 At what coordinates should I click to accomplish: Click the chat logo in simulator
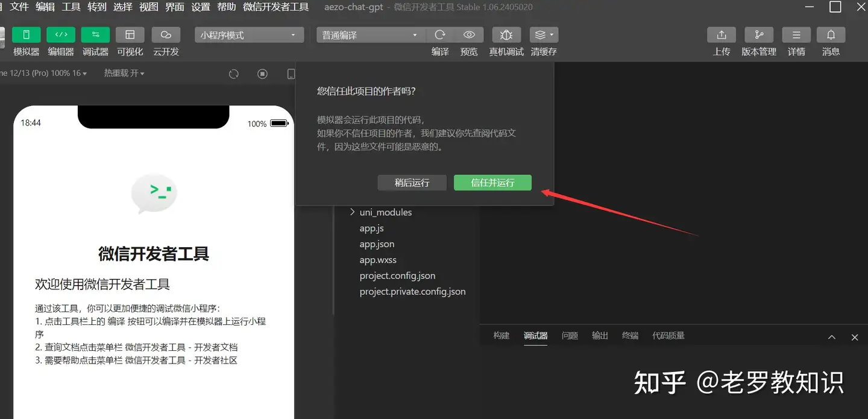click(x=154, y=194)
